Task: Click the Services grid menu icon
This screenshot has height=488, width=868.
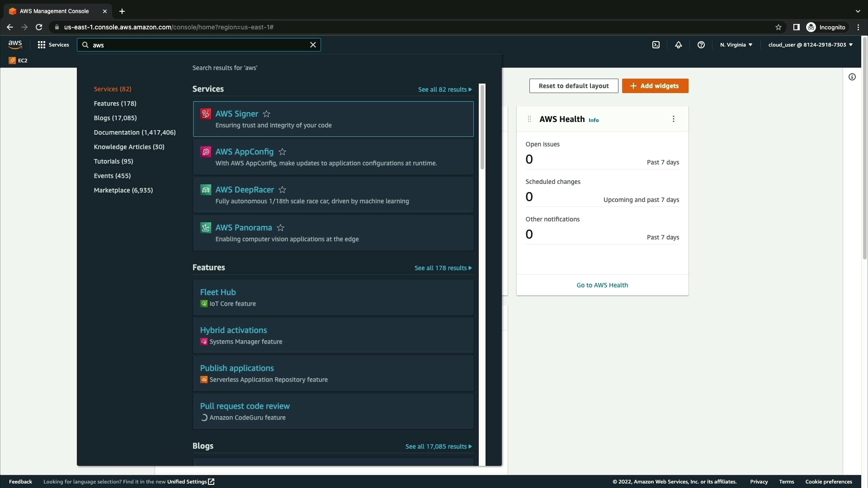Action: pos(42,45)
